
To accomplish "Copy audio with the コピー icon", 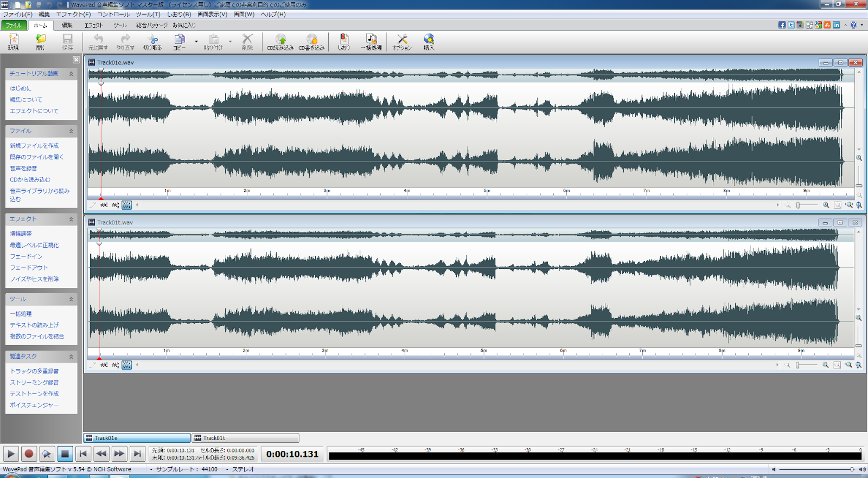I will (180, 41).
